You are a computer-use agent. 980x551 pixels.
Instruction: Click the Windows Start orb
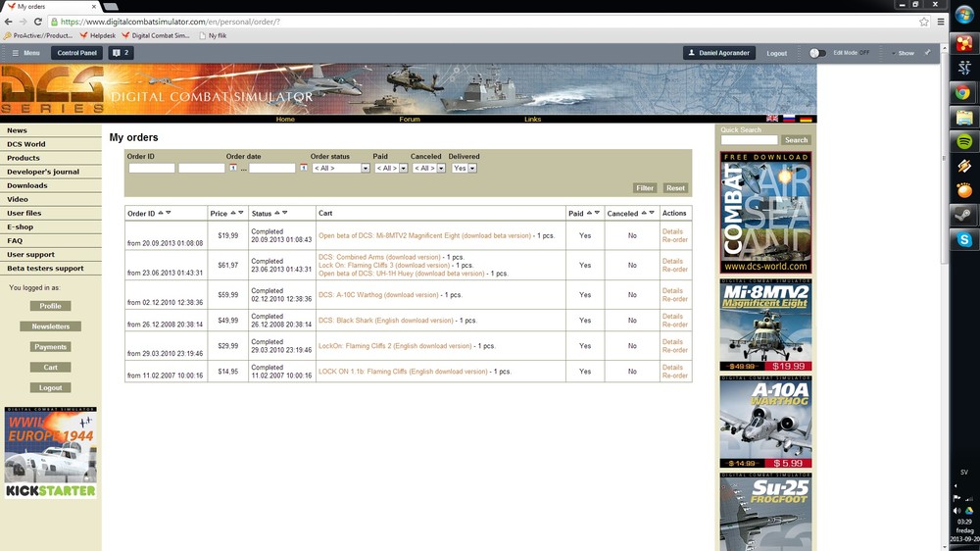(964, 15)
